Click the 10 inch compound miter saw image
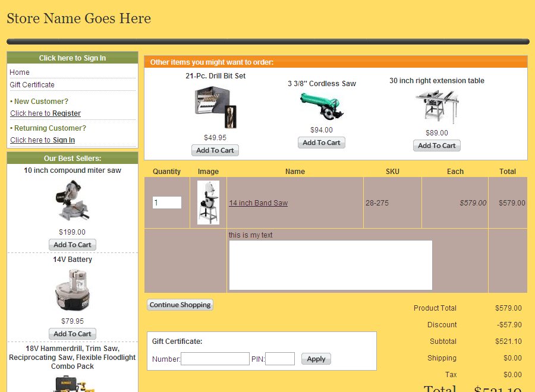Screen dimensions: 535x392 tap(73, 201)
